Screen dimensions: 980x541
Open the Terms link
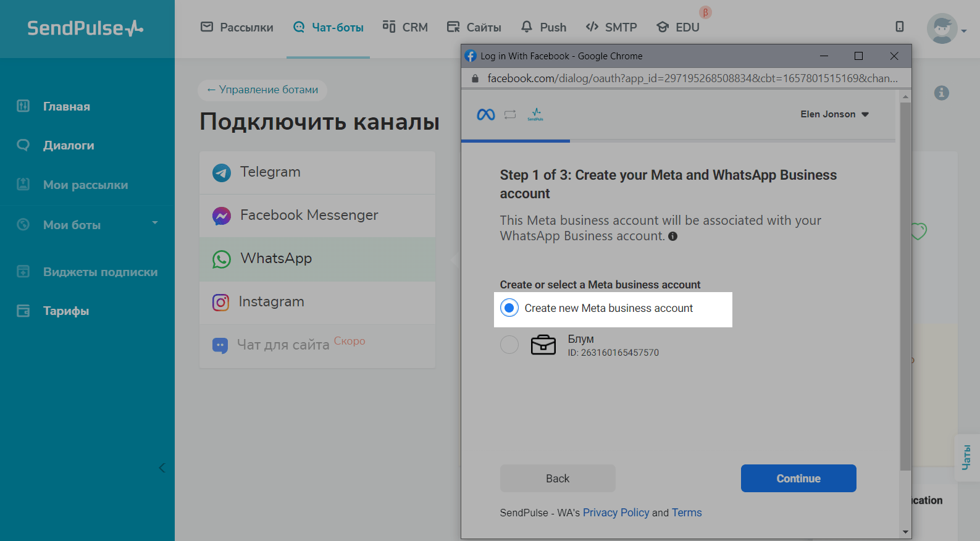tap(687, 513)
